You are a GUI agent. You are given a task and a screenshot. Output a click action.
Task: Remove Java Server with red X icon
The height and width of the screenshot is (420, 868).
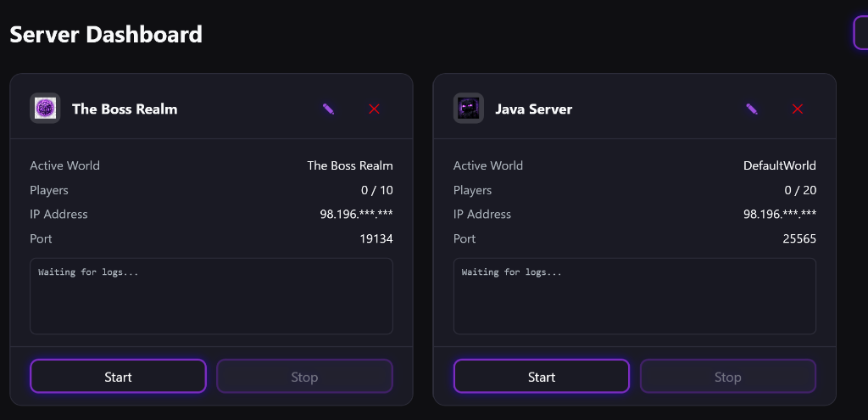coord(798,109)
